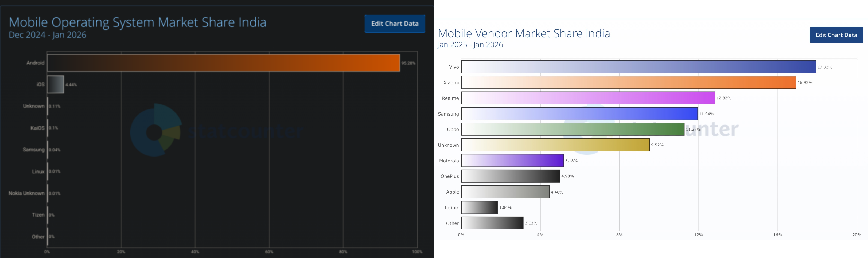Click the Apple axis label
This screenshot has width=868, height=258.
[x=453, y=192]
